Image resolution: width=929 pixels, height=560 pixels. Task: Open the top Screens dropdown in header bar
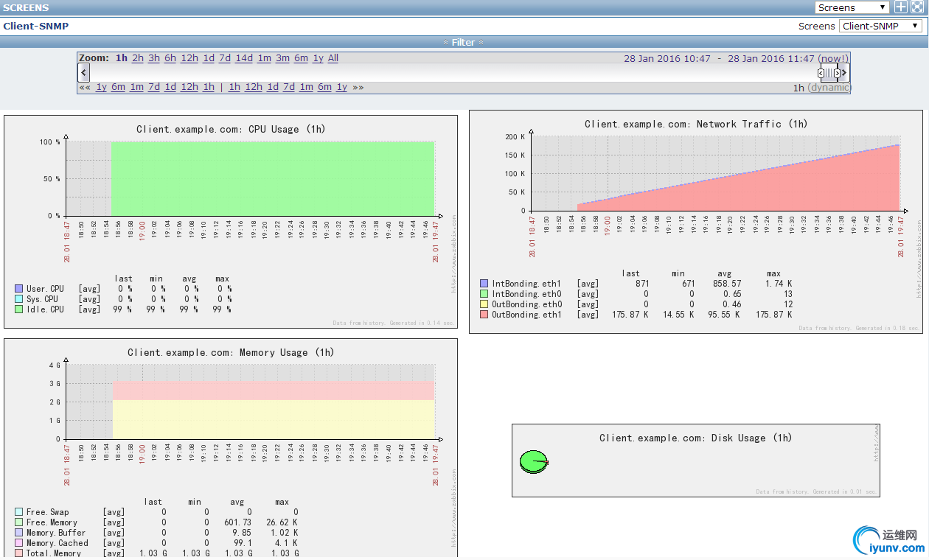(x=852, y=7)
